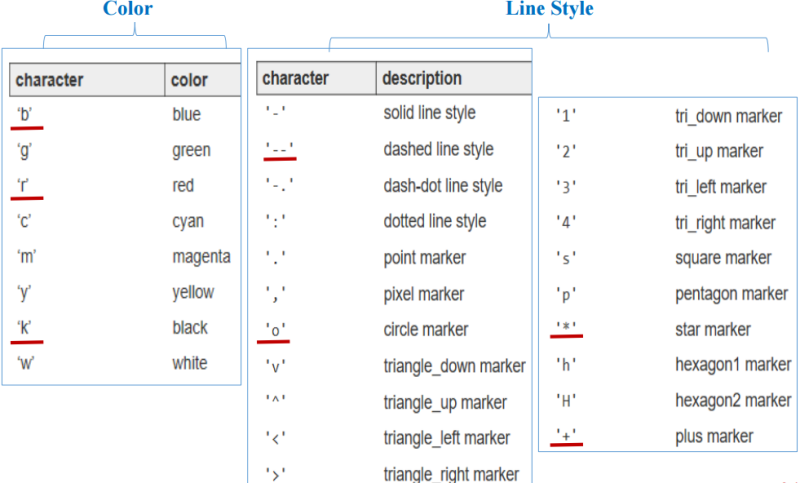Click the underlined 'k' character code
The width and height of the screenshot is (800, 483).
(25, 327)
